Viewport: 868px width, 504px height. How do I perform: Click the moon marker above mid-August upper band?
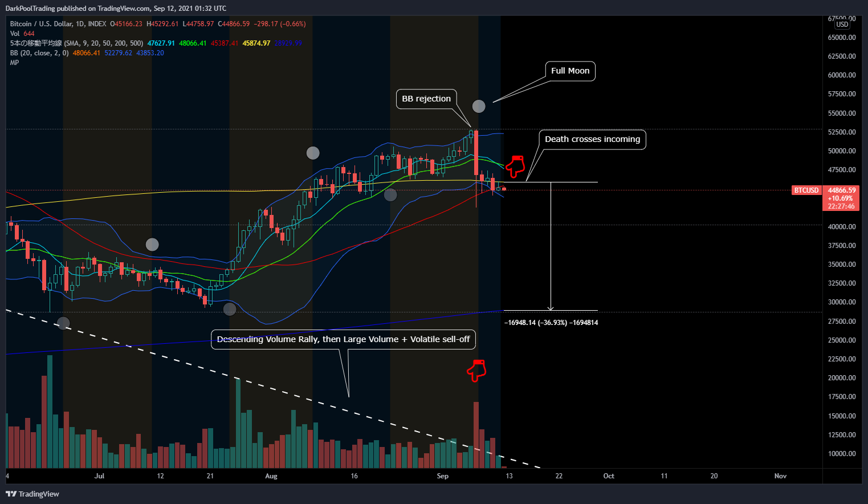[313, 153]
